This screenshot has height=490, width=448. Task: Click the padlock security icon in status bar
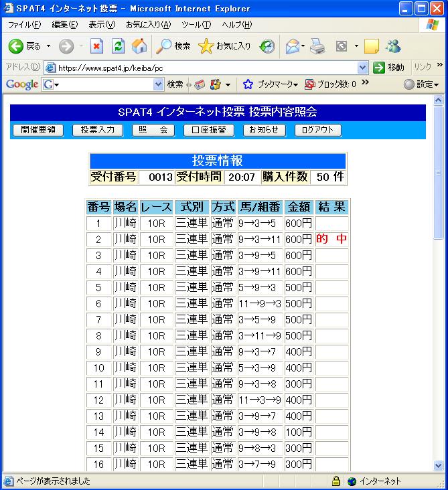click(x=336, y=481)
